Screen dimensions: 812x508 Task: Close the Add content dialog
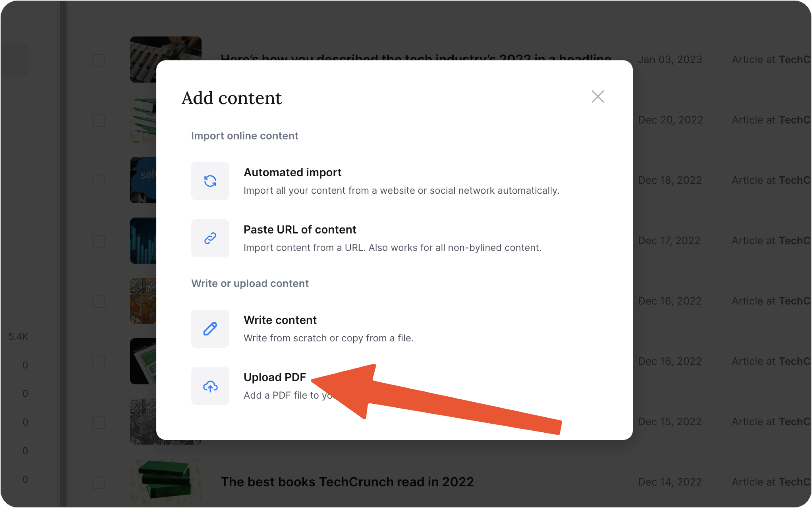(598, 96)
